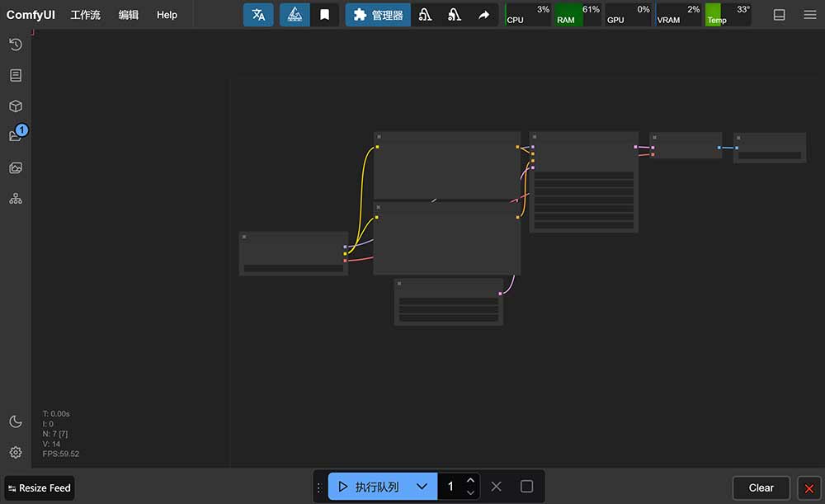Click the Resize Feed button
Screen dimensions: 825x504
click(x=40, y=488)
